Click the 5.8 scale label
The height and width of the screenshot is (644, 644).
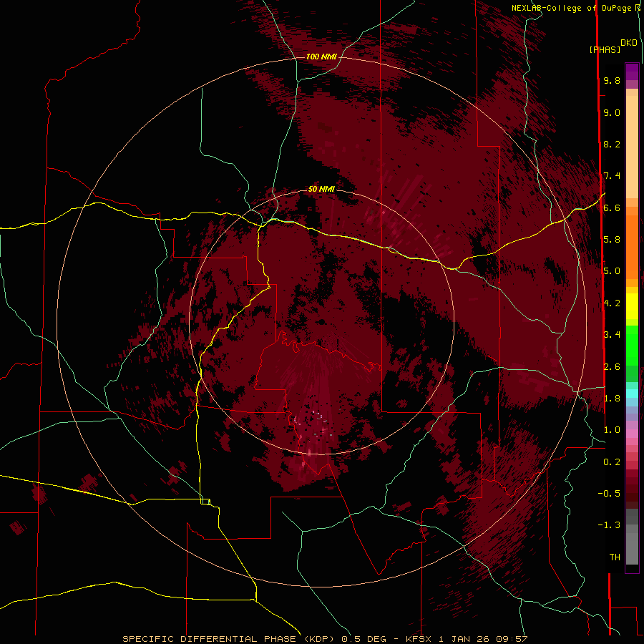point(612,240)
